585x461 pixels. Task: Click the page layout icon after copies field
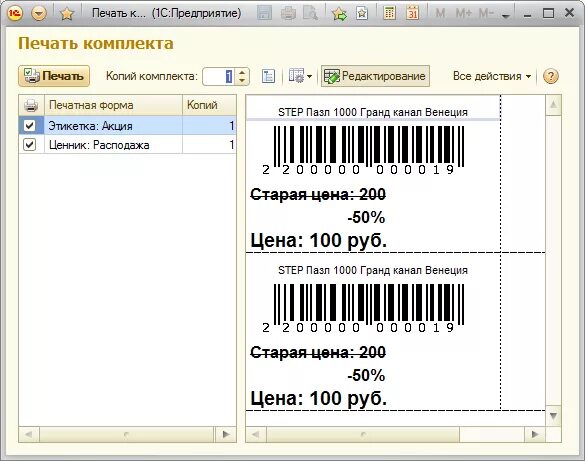coord(268,76)
